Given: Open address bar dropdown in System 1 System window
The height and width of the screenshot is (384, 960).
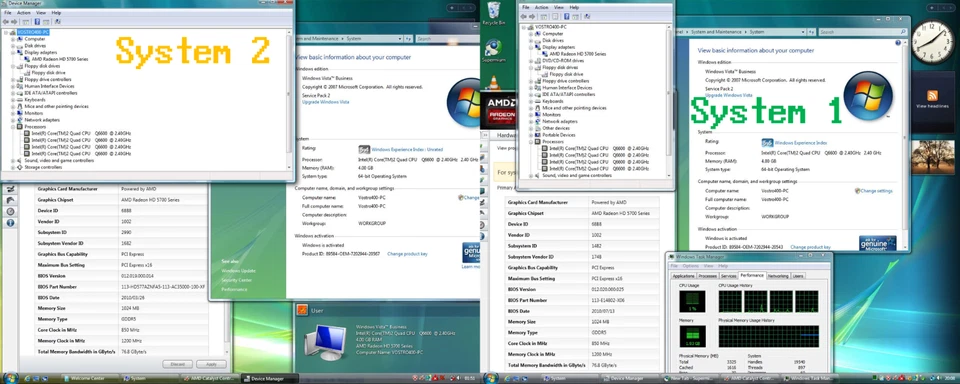Looking at the screenshot, I should pos(804,31).
